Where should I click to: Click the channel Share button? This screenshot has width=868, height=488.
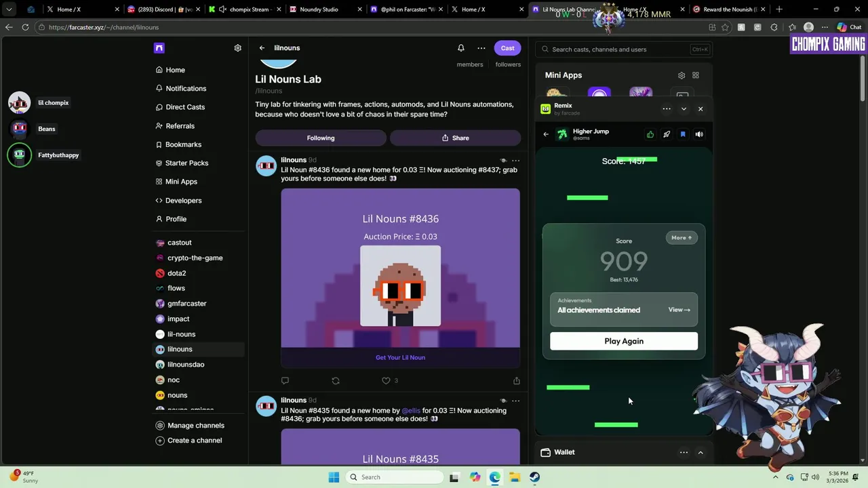coord(455,138)
